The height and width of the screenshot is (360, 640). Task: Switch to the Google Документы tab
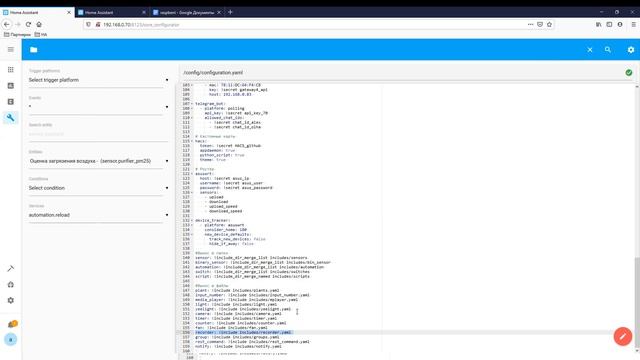[186, 12]
